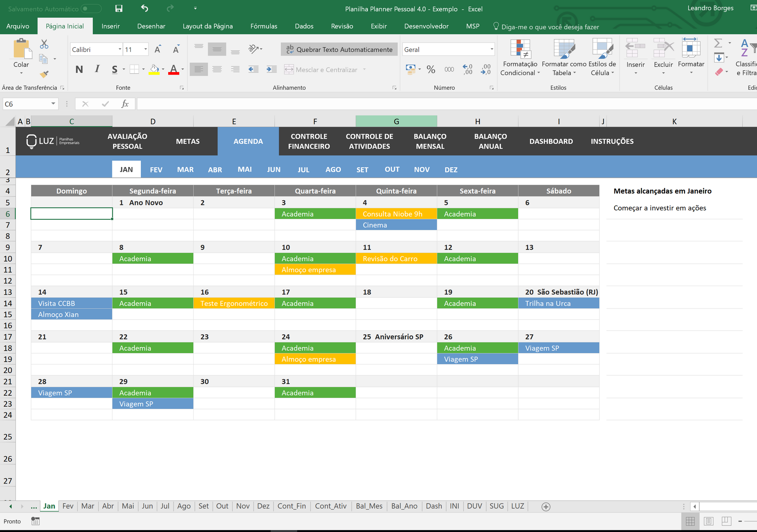Click the percent style icon

(x=431, y=69)
